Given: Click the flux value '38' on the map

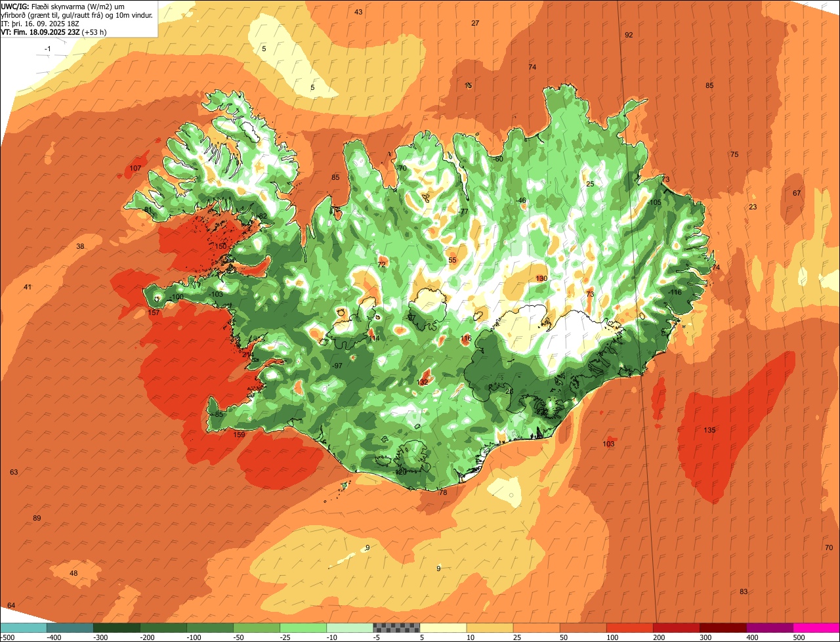Looking at the screenshot, I should (80, 246).
